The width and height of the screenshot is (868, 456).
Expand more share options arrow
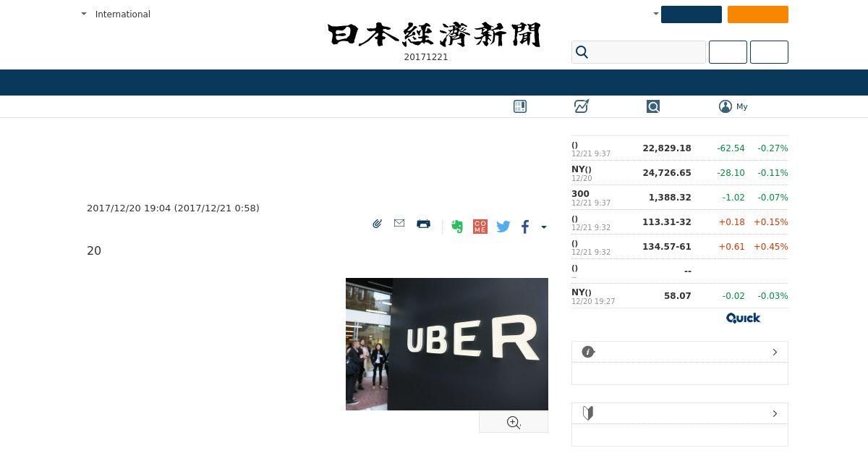pos(544,227)
